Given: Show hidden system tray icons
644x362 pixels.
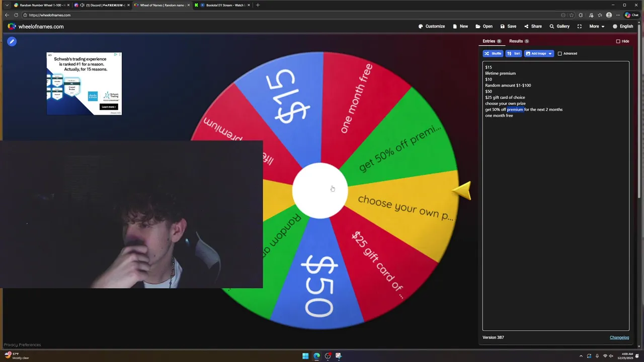Looking at the screenshot, I should pos(581,356).
